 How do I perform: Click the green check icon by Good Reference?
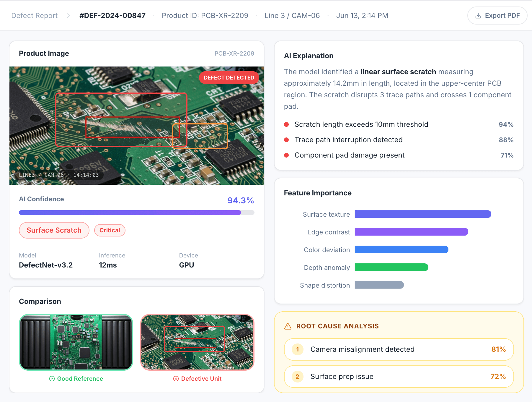point(52,379)
